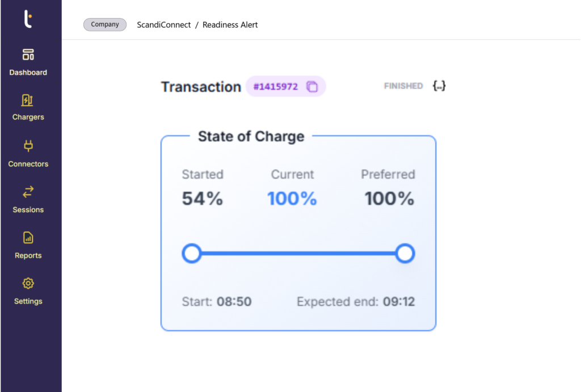
Task: Click the right handle of the charge slider
Action: click(x=405, y=254)
